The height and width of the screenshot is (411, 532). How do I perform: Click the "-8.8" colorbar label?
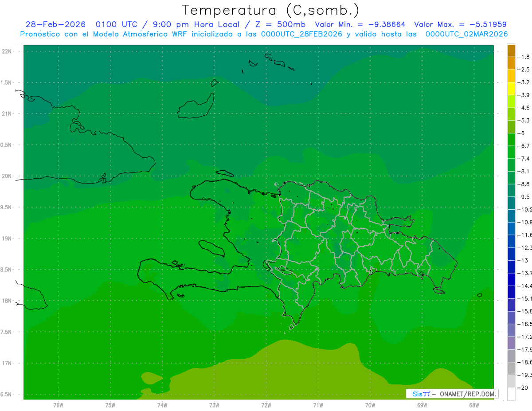tap(524, 184)
